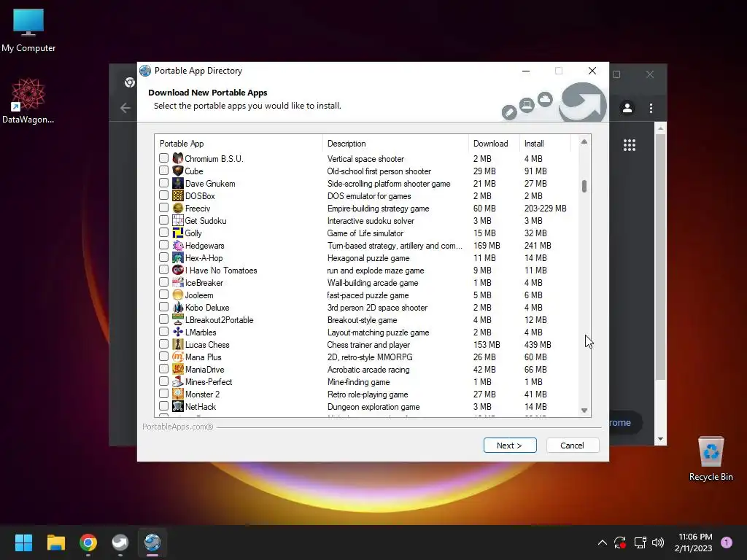Click the Cancel button
This screenshot has width=747, height=560.
[x=572, y=446]
